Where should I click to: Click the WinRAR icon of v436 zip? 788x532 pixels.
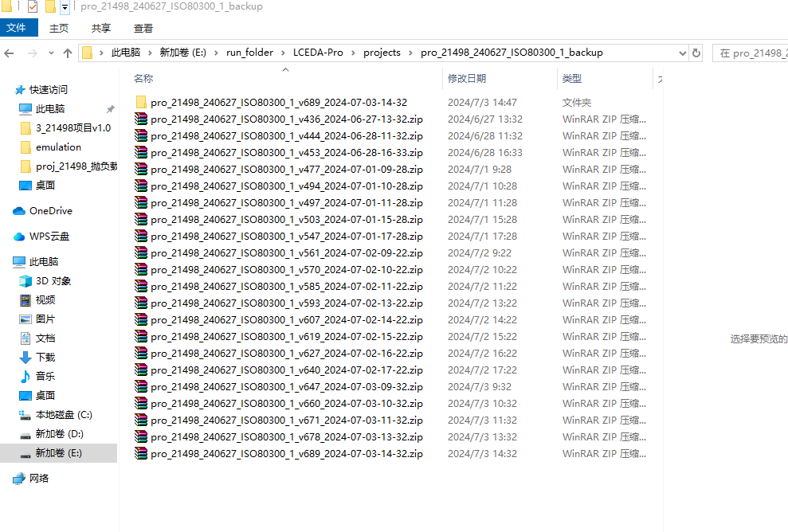(141, 119)
